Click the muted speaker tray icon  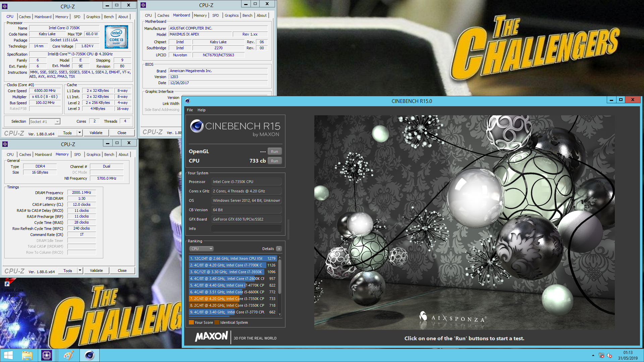609,356
